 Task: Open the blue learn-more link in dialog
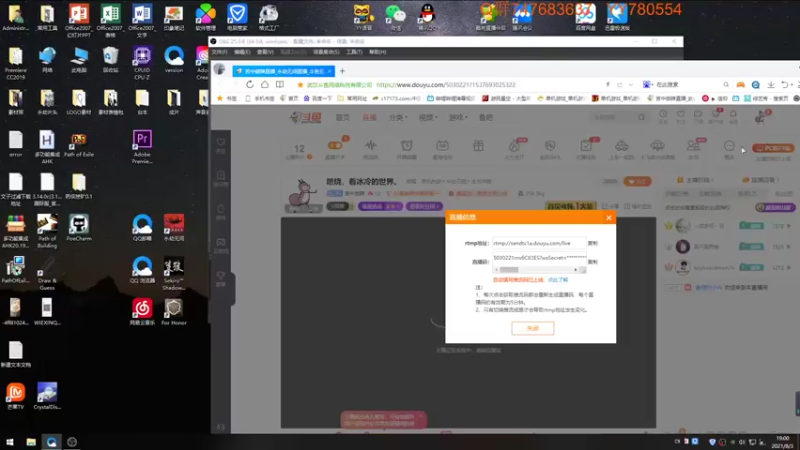click(x=558, y=280)
